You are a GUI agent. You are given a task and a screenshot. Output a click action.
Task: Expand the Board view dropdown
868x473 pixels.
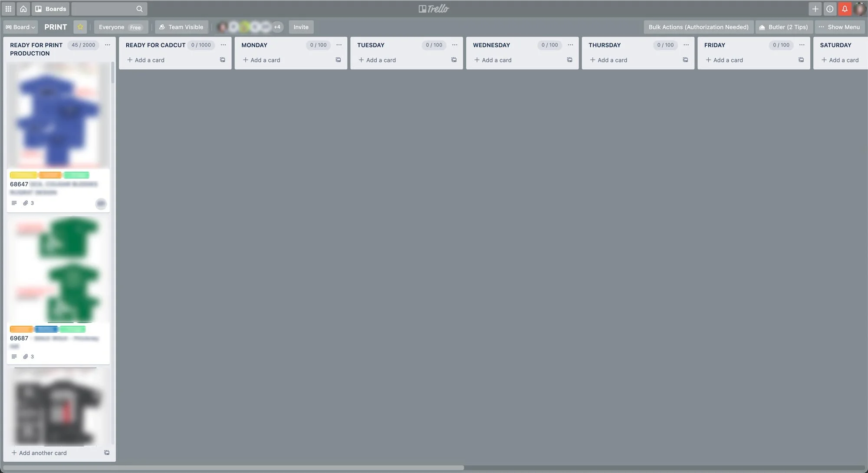click(20, 27)
